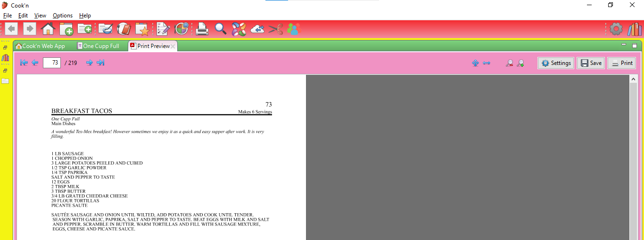Viewport: 644px width, 240px height.
Task: Click the mixing bowl new recipe icon
Action: tap(106, 29)
